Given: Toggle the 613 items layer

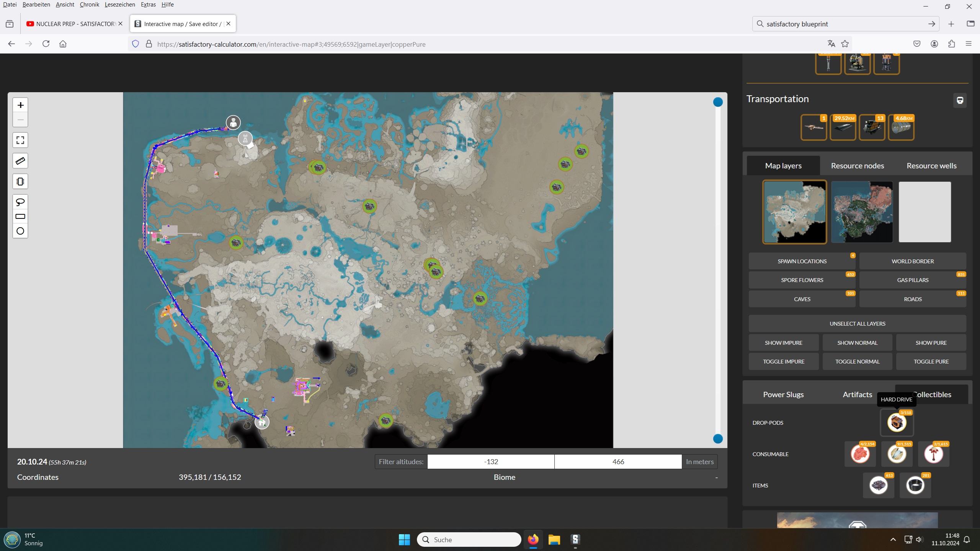Looking at the screenshot, I should 879,486.
